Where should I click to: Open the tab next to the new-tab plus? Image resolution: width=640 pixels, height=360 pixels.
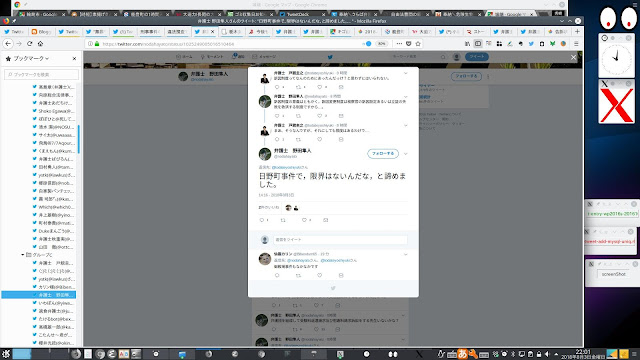coord(558,31)
